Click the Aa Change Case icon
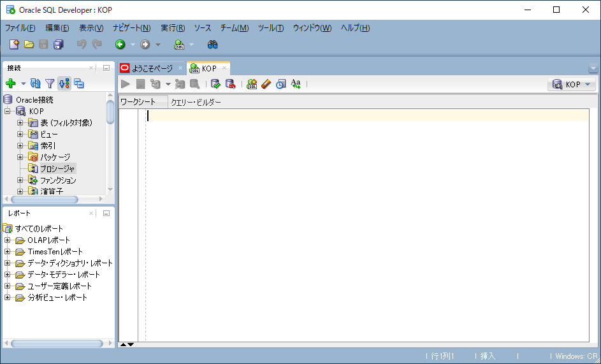 tap(296, 84)
